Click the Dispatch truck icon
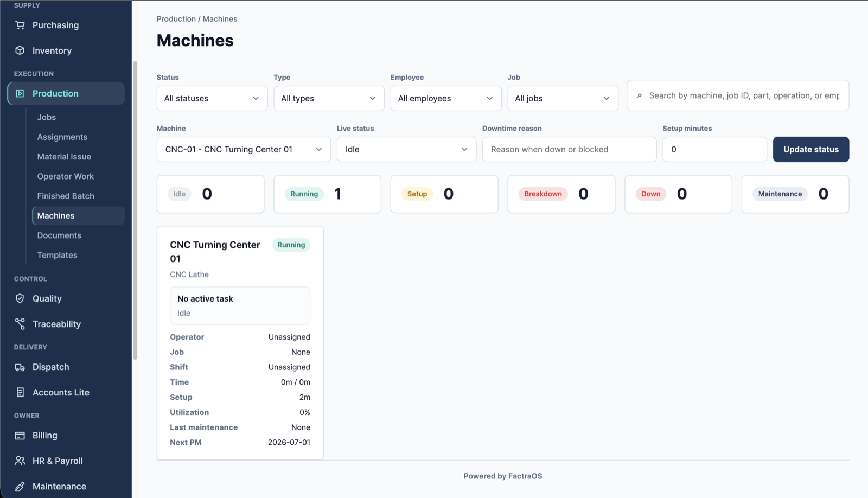This screenshot has width=868, height=498. point(20,367)
